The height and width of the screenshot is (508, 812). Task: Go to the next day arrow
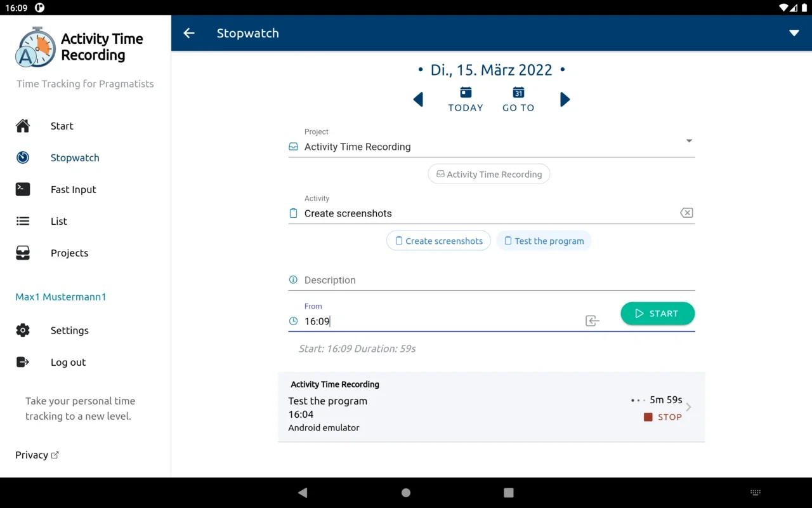pyautogui.click(x=565, y=100)
